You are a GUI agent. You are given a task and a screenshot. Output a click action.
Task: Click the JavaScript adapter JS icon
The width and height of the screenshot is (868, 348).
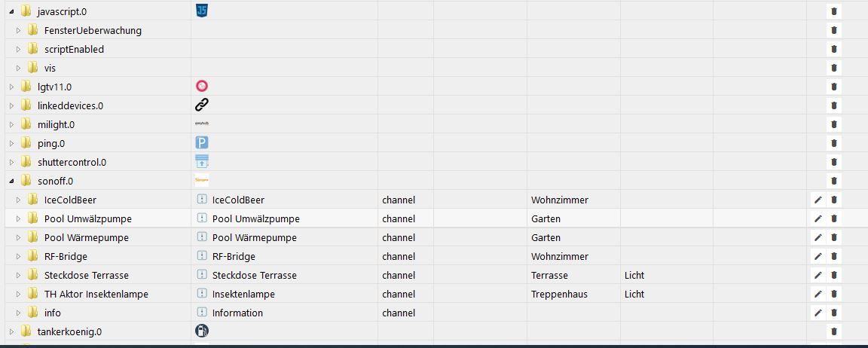click(201, 11)
